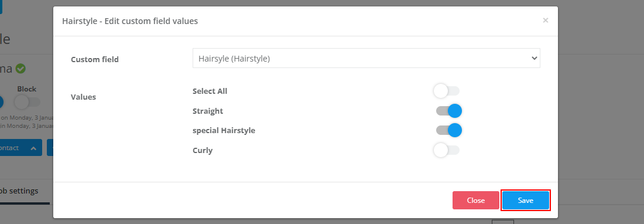Viewport: 644px width, 224px height.
Task: Switch to the Job settings tab
Action: point(19,191)
